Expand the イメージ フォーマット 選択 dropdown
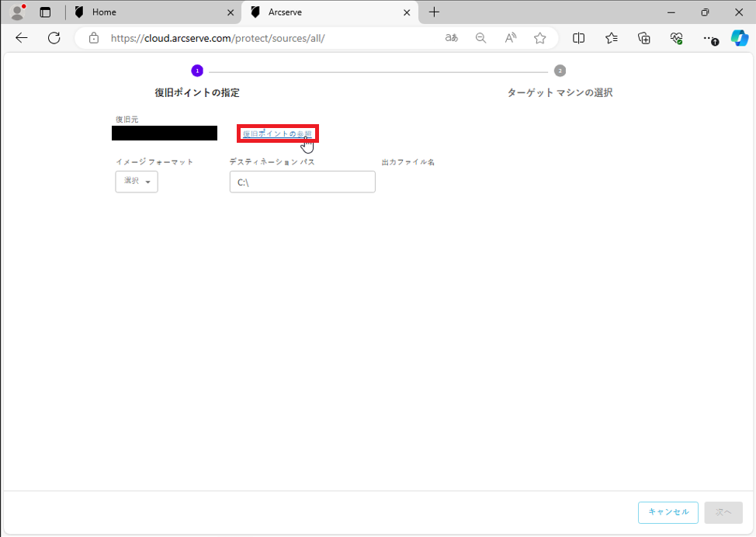This screenshot has height=537, width=756. (137, 182)
